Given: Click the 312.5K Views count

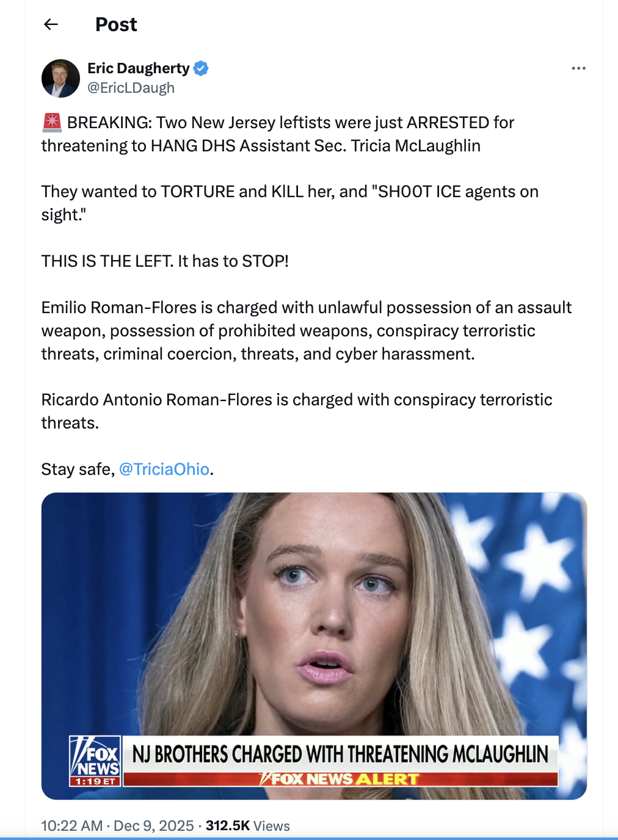Looking at the screenshot, I should pos(248,826).
